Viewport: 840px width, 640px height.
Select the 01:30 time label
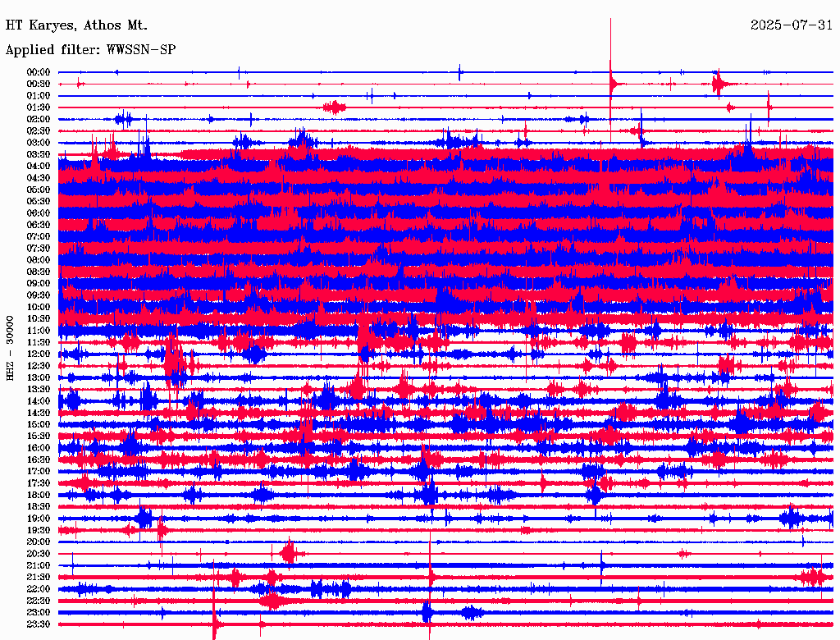pos(39,107)
